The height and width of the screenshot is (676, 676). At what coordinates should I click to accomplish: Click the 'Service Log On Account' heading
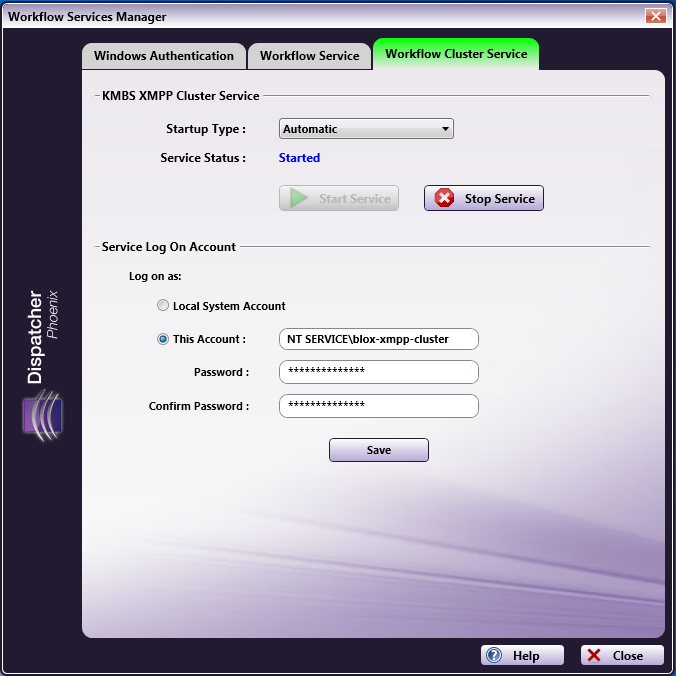pyautogui.click(x=169, y=247)
